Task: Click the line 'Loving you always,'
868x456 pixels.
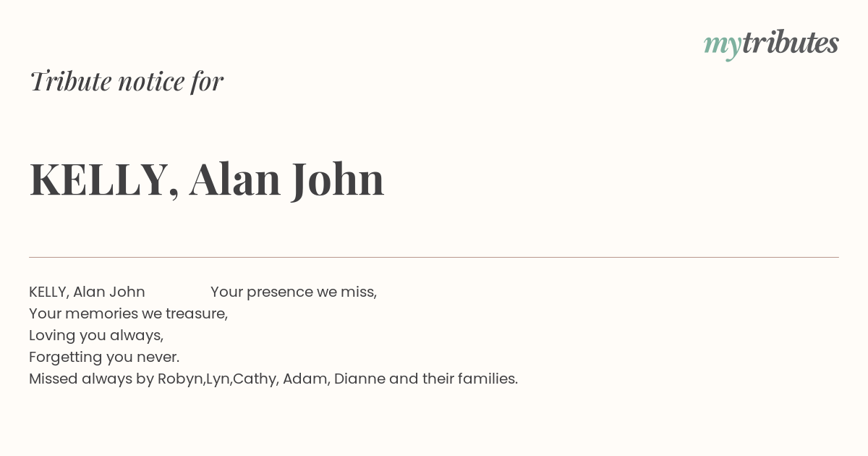Action: 96,336
